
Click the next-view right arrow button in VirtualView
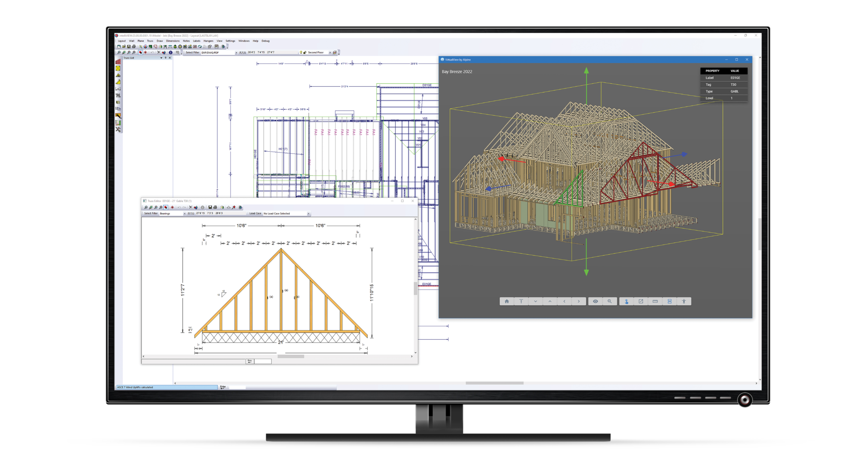pos(579,302)
